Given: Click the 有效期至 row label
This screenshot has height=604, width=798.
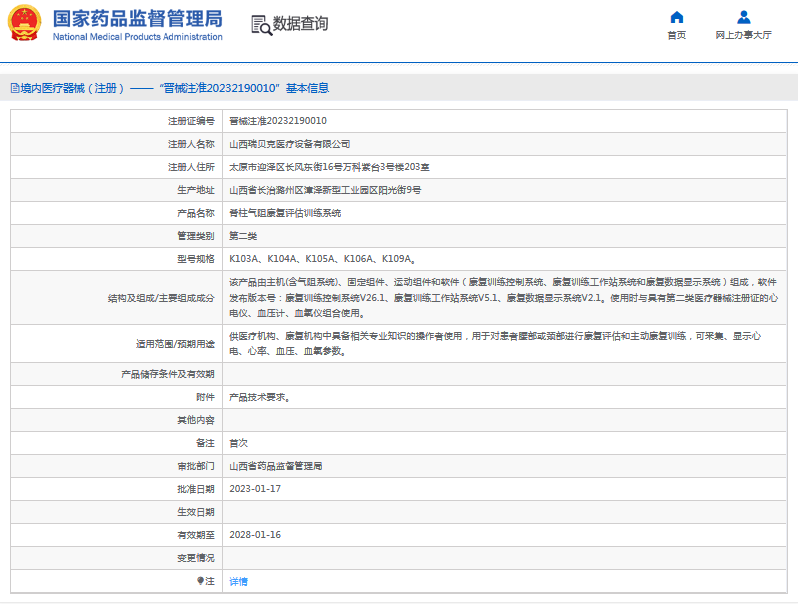Looking at the screenshot, I should click(x=196, y=535).
